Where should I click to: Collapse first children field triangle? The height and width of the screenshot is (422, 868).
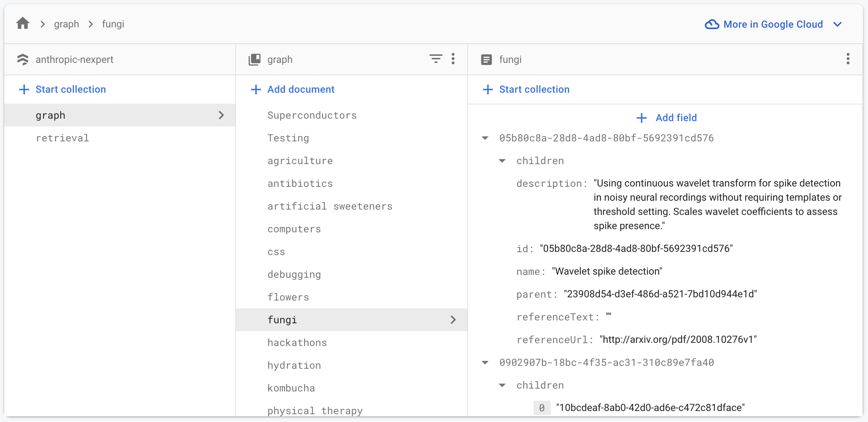click(x=502, y=161)
